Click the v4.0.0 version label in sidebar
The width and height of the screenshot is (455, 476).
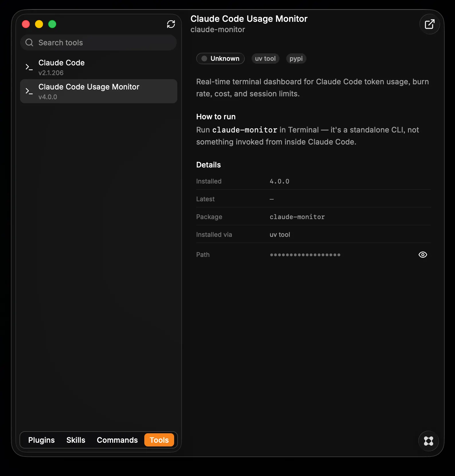(48, 97)
